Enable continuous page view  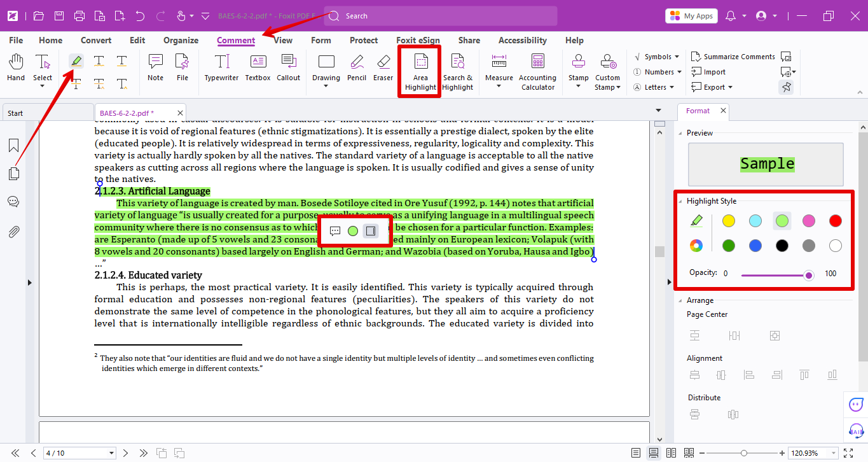pos(653,453)
